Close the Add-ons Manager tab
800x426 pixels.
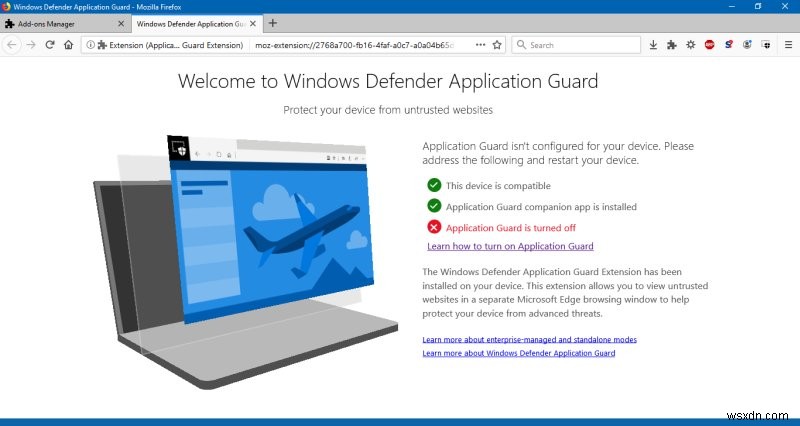click(x=121, y=23)
